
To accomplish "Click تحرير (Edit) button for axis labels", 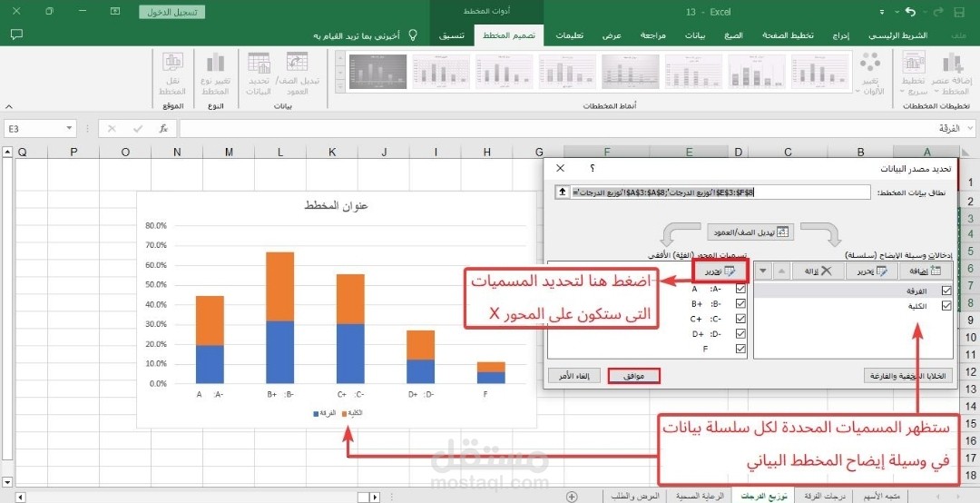I will [x=720, y=271].
